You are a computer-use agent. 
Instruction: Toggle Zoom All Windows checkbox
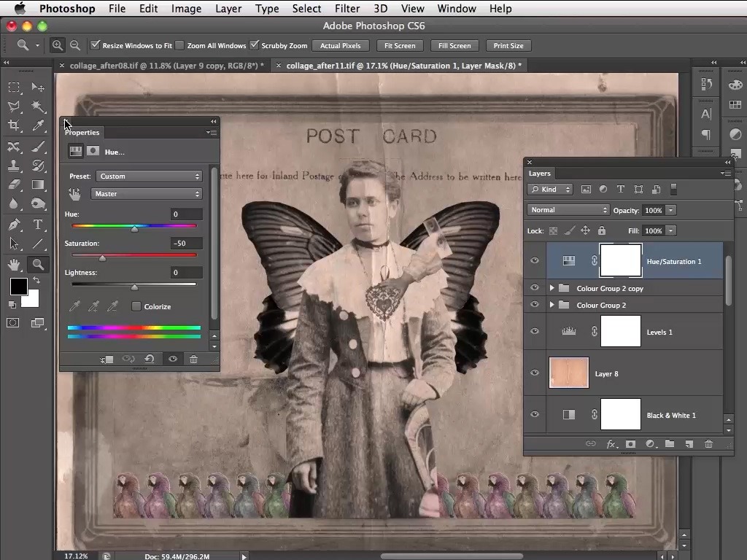coord(180,45)
